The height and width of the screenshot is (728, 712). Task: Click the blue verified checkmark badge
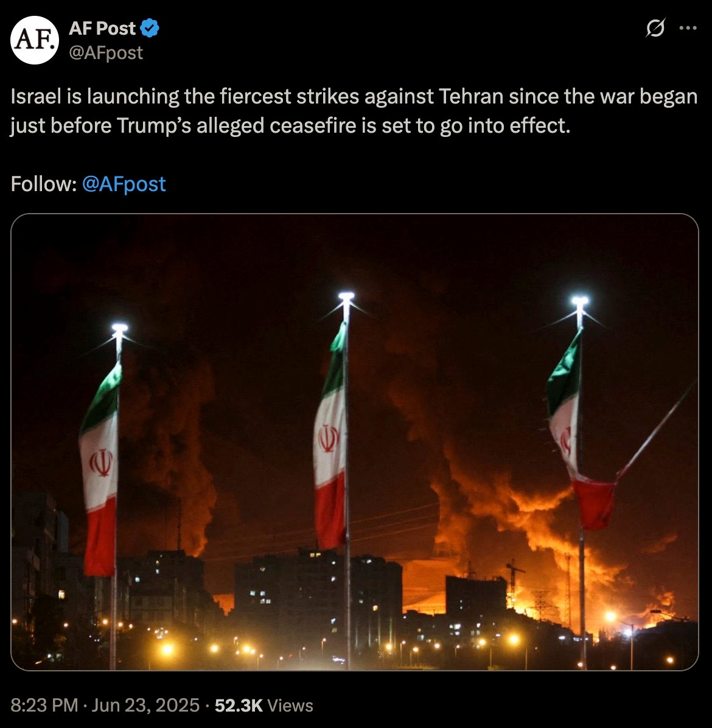pos(150,29)
